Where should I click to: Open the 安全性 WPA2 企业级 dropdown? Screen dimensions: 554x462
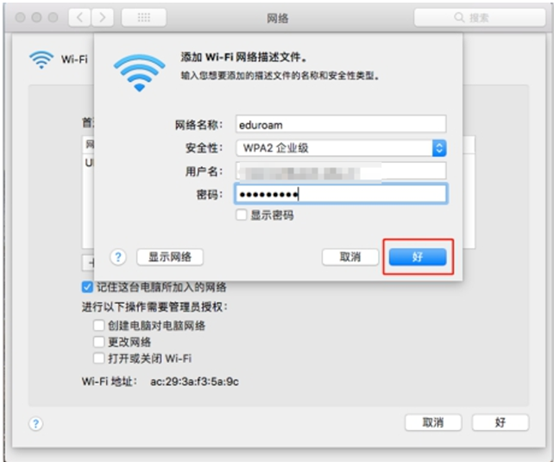click(x=341, y=148)
